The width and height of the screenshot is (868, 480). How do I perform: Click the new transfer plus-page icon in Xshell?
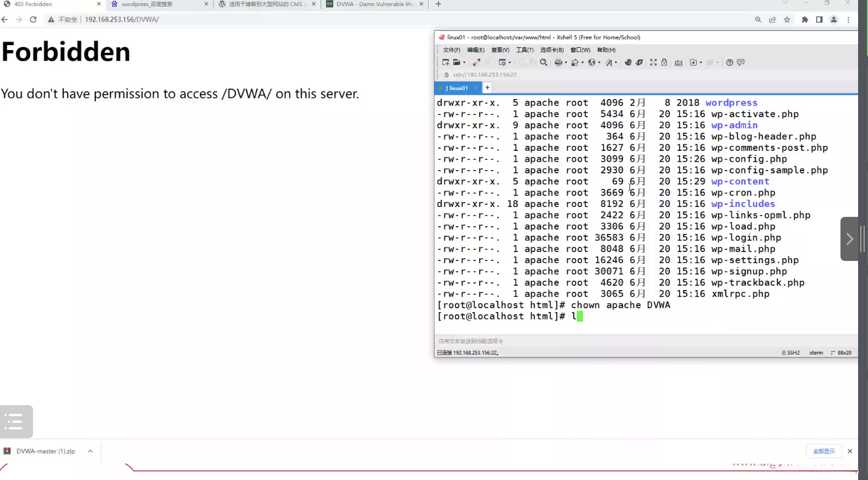point(693,63)
